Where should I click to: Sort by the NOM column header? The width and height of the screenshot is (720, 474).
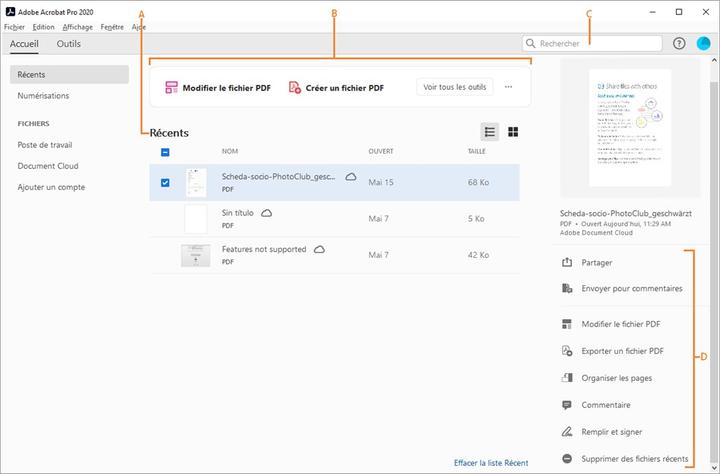(230, 151)
